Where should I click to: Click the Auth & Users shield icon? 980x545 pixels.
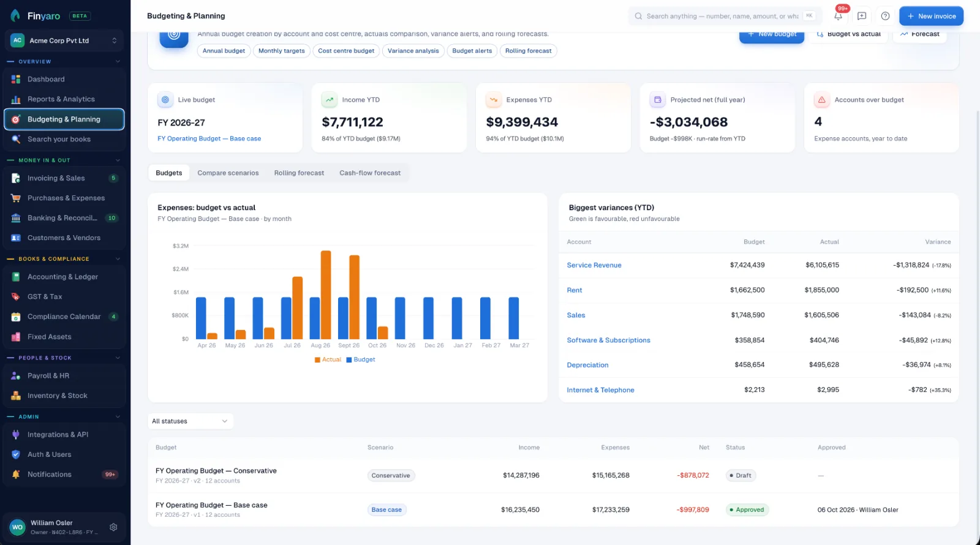pos(16,454)
